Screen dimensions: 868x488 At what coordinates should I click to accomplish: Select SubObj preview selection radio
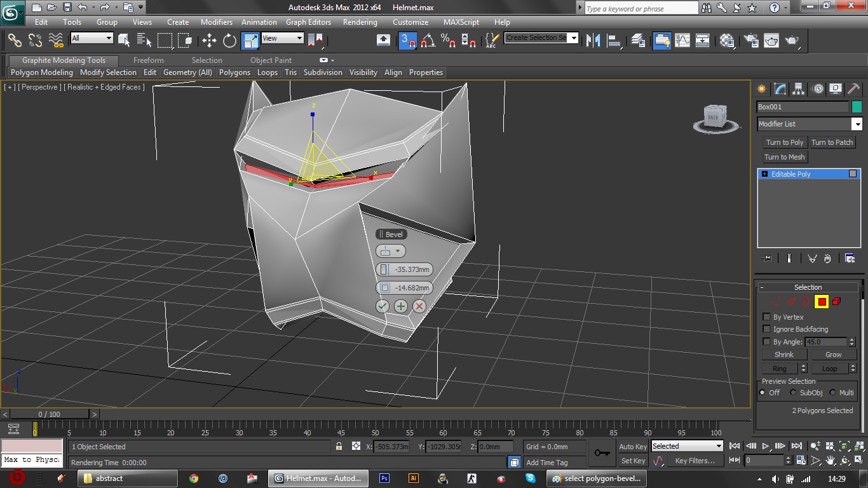pyautogui.click(x=793, y=393)
